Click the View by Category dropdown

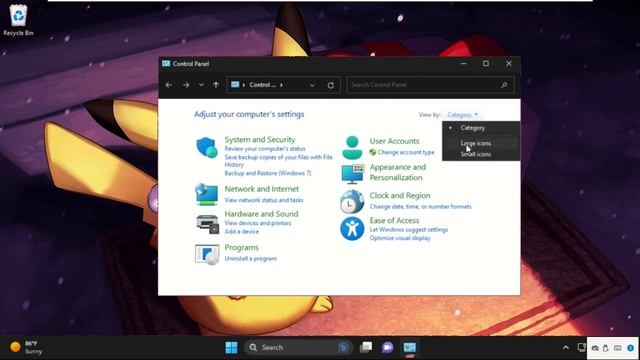[x=462, y=115]
